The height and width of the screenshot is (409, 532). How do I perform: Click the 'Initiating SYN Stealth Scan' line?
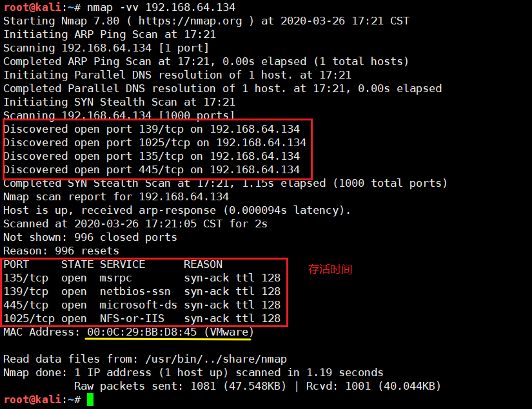point(119,102)
